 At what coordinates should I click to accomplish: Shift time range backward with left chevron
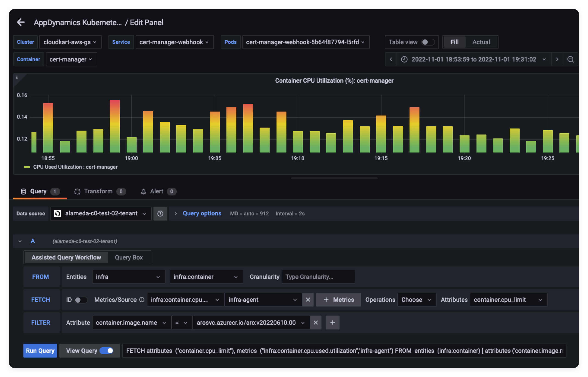391,60
